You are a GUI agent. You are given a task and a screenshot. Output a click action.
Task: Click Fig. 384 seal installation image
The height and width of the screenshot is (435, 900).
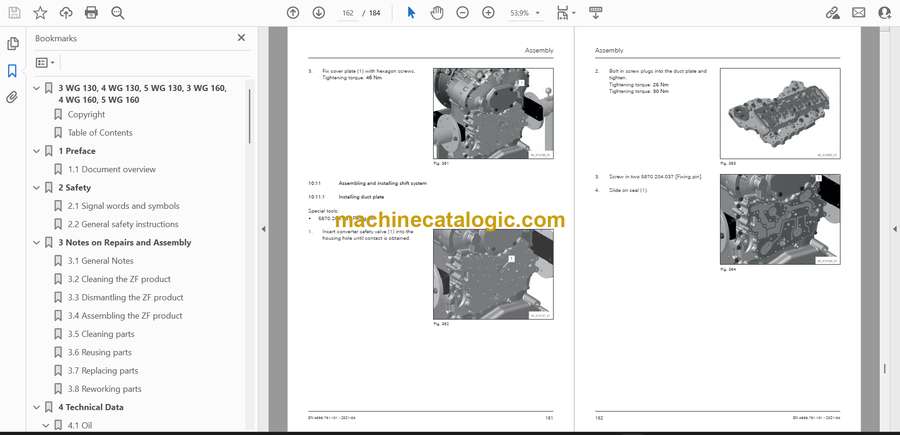click(x=780, y=220)
